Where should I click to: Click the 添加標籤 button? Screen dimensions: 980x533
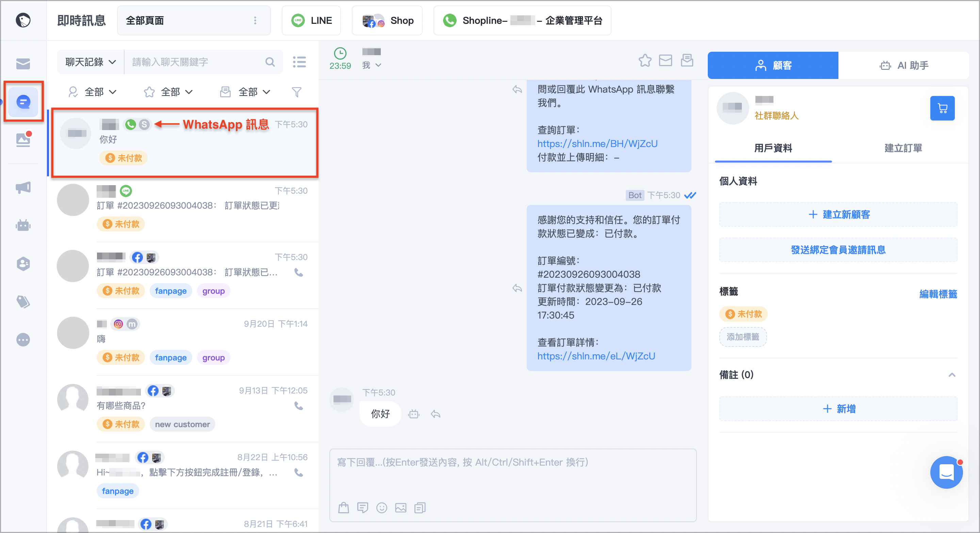[x=742, y=337]
